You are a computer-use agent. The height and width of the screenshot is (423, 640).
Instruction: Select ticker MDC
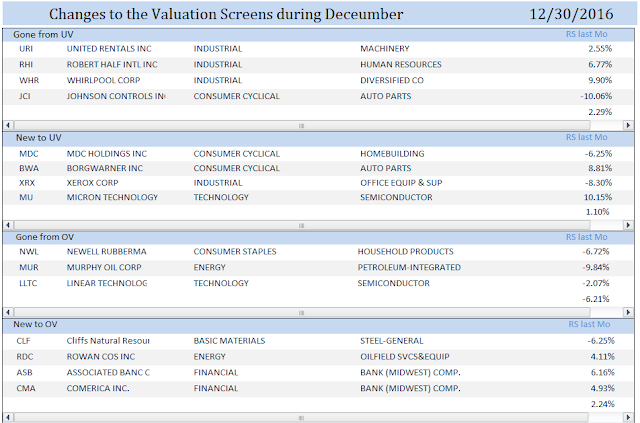(29, 154)
